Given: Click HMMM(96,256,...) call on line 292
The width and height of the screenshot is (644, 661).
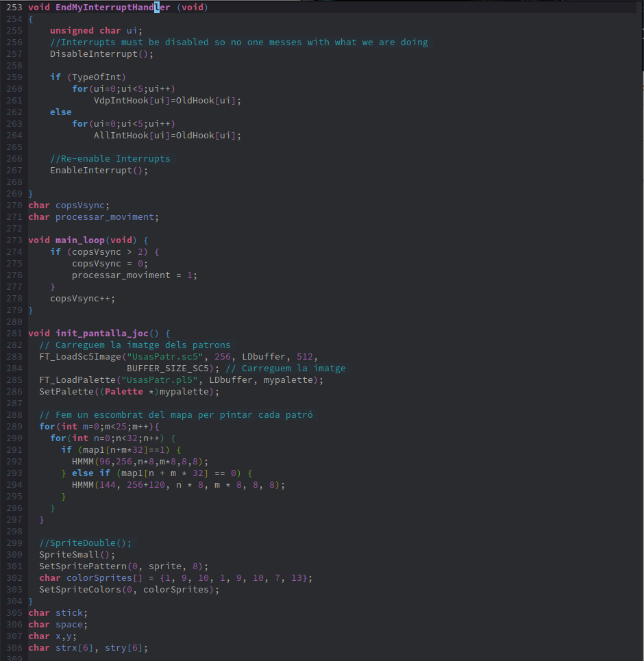Looking at the screenshot, I should pyautogui.click(x=140, y=462).
